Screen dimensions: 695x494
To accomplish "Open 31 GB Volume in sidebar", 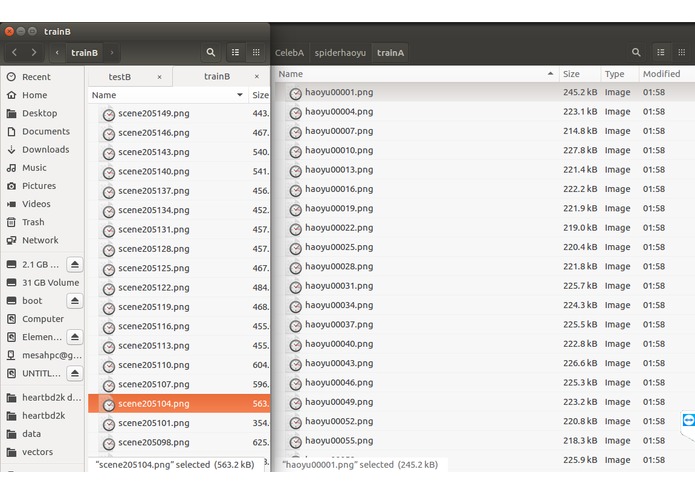I will point(42,283).
